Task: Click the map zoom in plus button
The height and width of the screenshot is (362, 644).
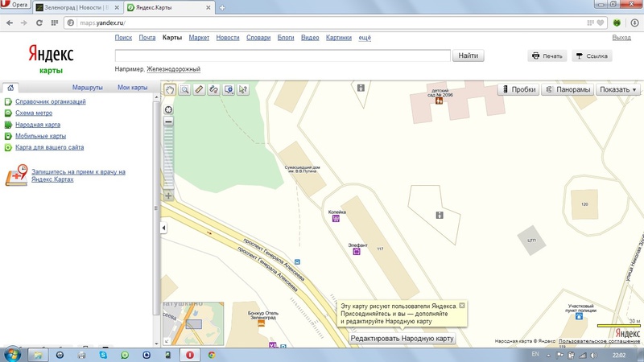Action: pos(168,195)
